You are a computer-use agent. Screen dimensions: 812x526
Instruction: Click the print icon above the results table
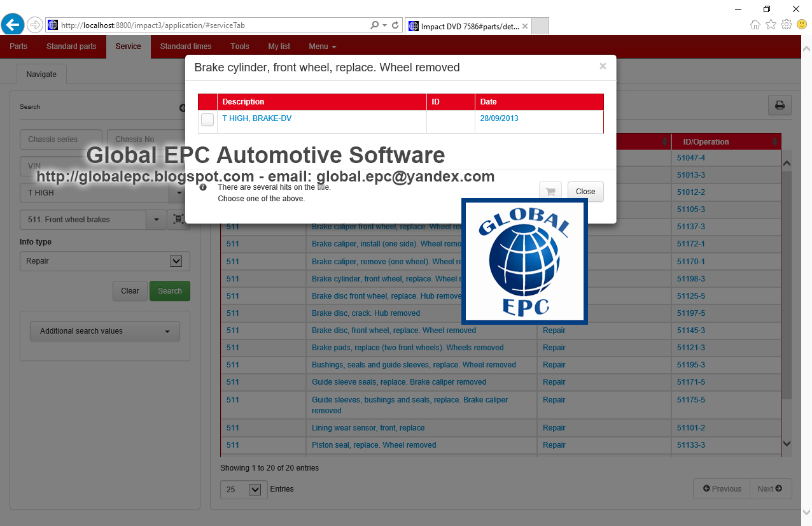(x=779, y=105)
